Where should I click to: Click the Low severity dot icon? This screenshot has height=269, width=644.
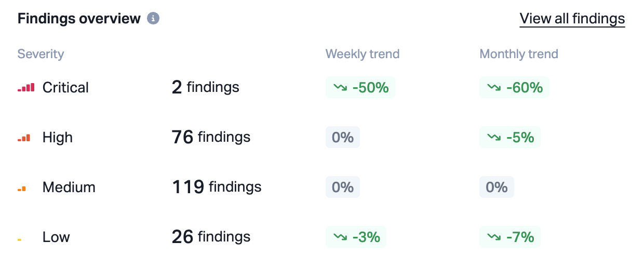[x=19, y=239]
